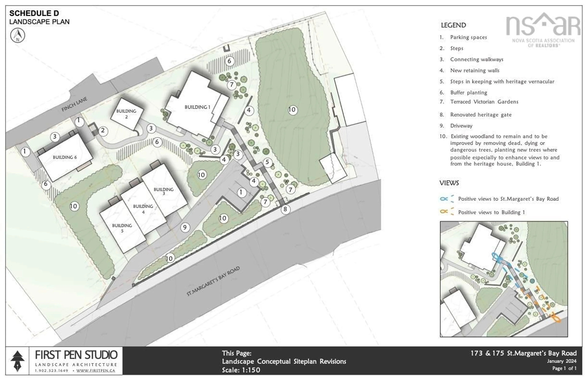Click 'Positive views to St.Margaret's Bay Road'
The image size is (588, 381).
pyautogui.click(x=508, y=199)
